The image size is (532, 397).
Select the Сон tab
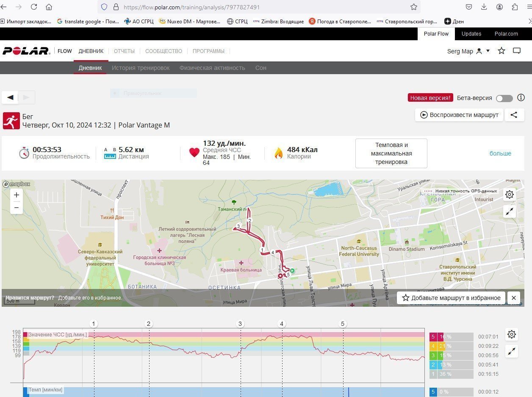pyautogui.click(x=261, y=68)
